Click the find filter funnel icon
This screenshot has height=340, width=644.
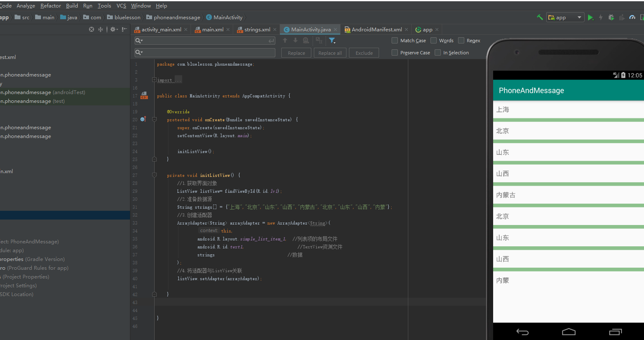332,41
